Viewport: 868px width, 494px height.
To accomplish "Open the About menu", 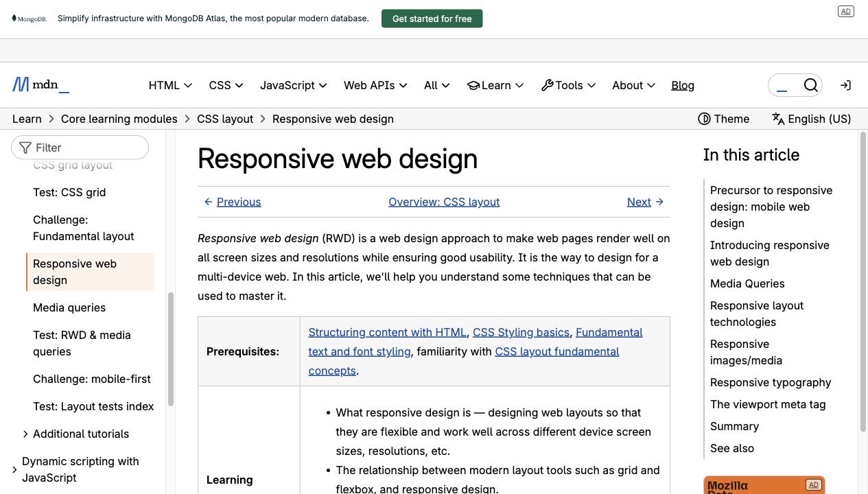I will tap(634, 85).
